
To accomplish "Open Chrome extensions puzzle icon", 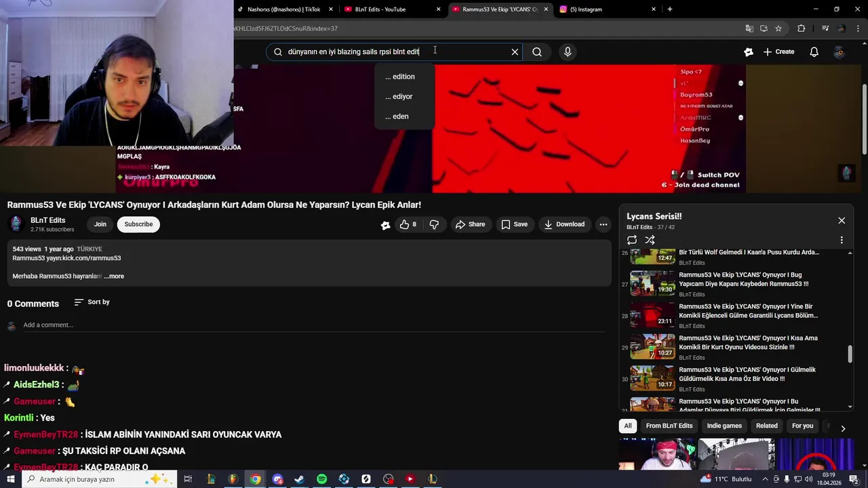I will click(x=802, y=28).
